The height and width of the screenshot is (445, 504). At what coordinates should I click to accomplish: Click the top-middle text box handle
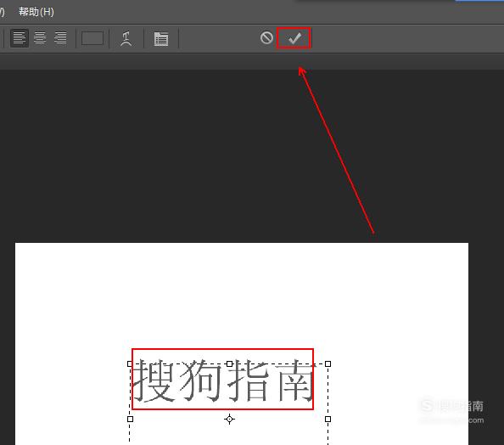pyautogui.click(x=229, y=364)
